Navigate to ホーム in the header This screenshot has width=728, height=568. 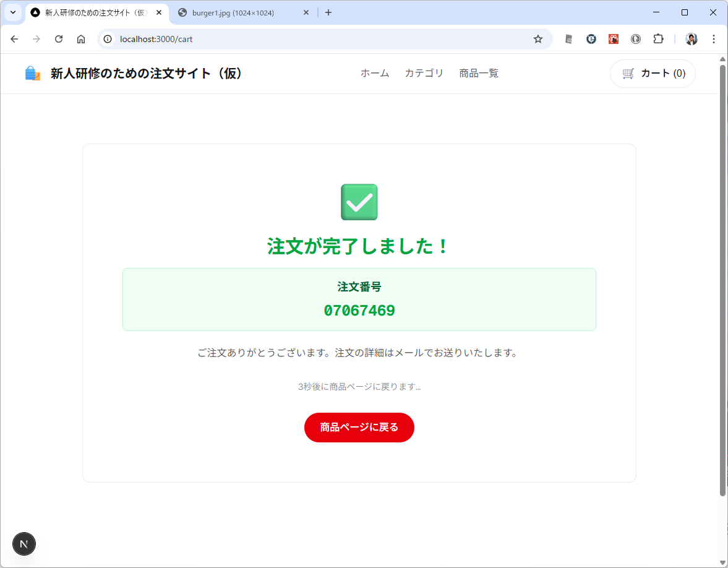pos(375,74)
